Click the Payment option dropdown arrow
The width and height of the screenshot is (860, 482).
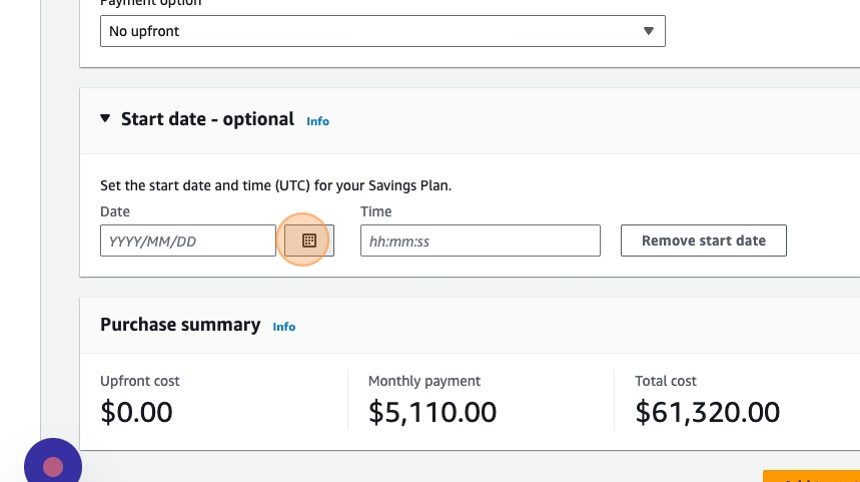(x=648, y=31)
